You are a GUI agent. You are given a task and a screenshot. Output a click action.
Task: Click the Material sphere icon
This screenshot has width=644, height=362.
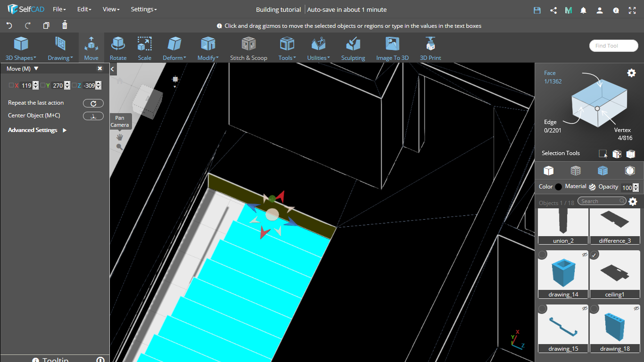click(x=592, y=187)
